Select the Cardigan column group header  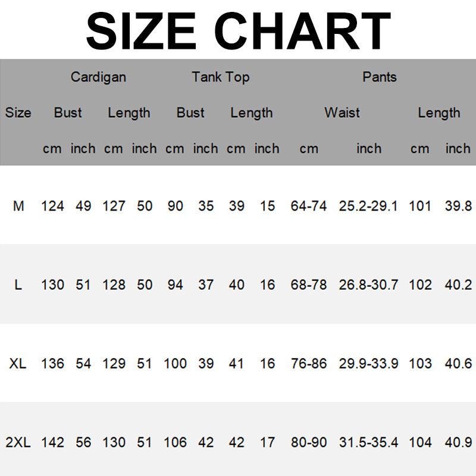[x=98, y=77]
